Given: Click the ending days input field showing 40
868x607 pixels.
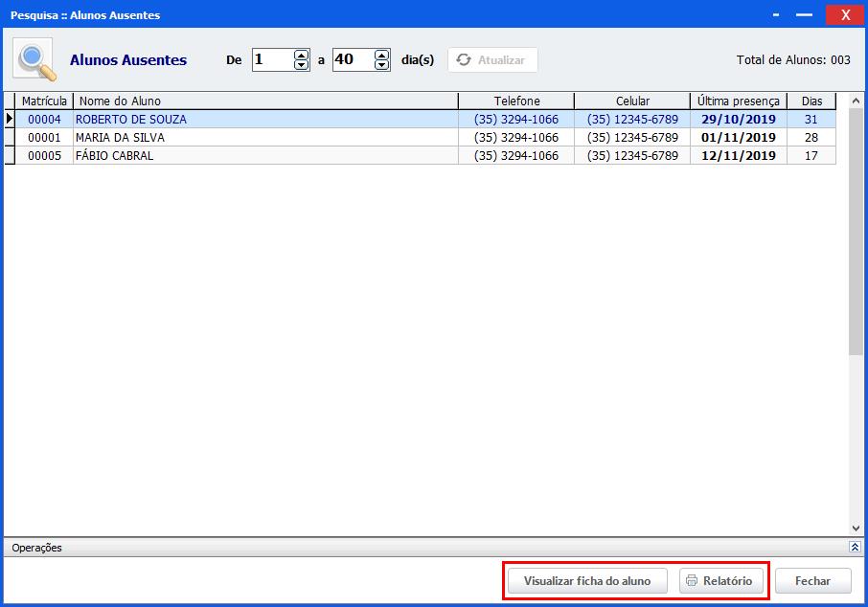Looking at the screenshot, I should click(x=354, y=59).
